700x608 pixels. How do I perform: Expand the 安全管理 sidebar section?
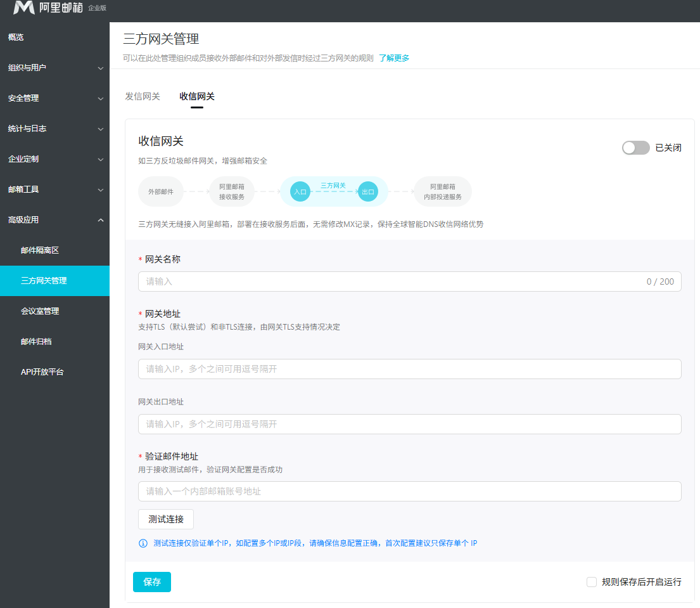click(54, 98)
